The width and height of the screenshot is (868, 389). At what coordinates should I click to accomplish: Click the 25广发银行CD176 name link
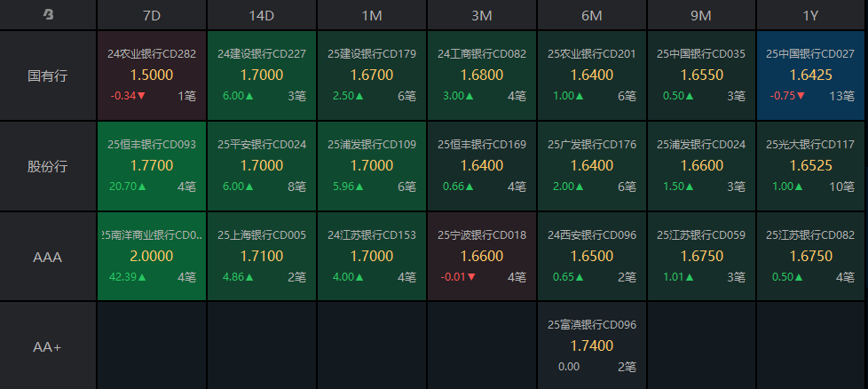click(x=592, y=144)
